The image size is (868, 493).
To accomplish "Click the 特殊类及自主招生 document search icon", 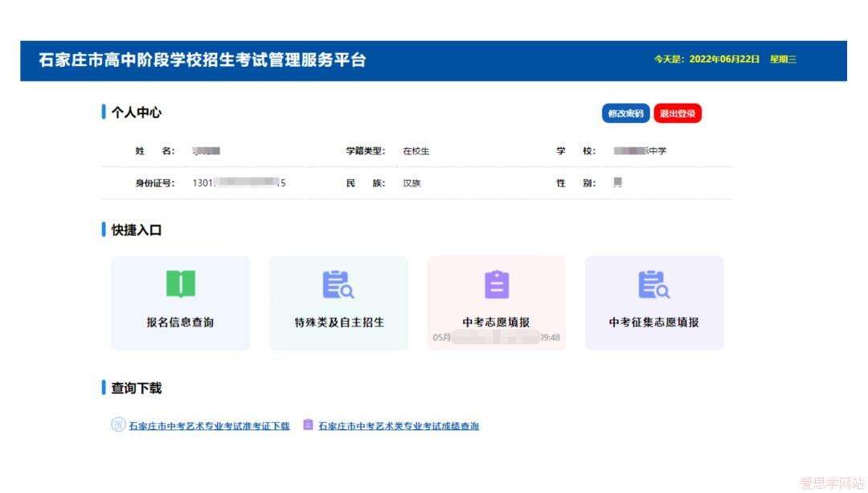I will click(x=338, y=285).
